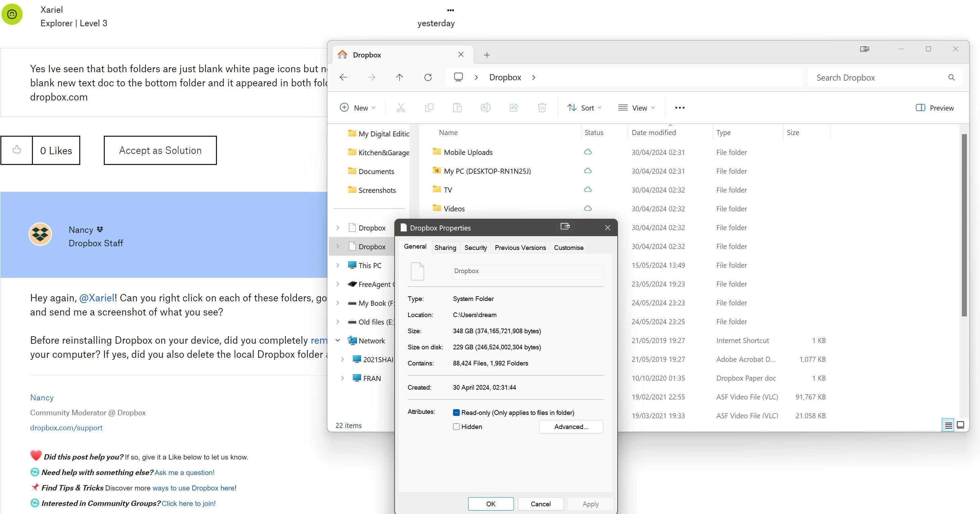The image size is (980, 514).
Task: Click Cancel in Dropbox Properties
Action: [x=540, y=504]
